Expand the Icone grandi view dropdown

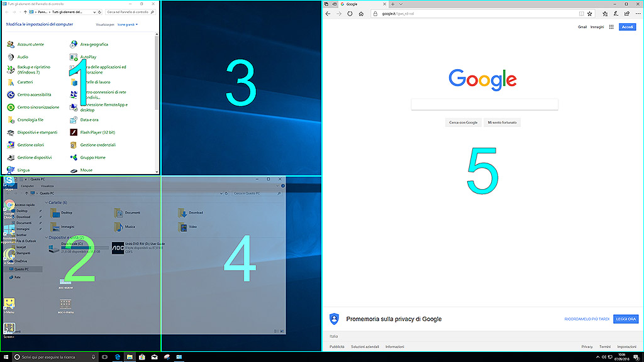[127, 25]
